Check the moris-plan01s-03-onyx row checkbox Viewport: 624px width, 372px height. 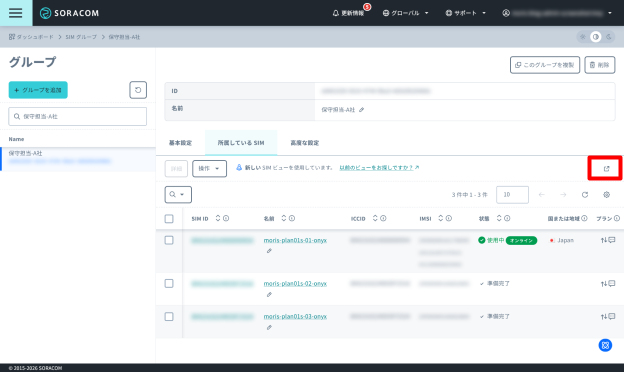pyautogui.click(x=169, y=317)
